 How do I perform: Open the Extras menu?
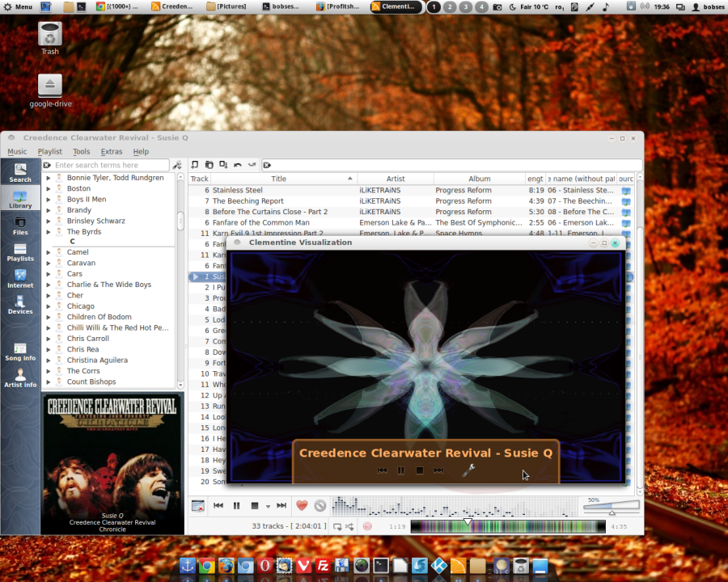112,151
